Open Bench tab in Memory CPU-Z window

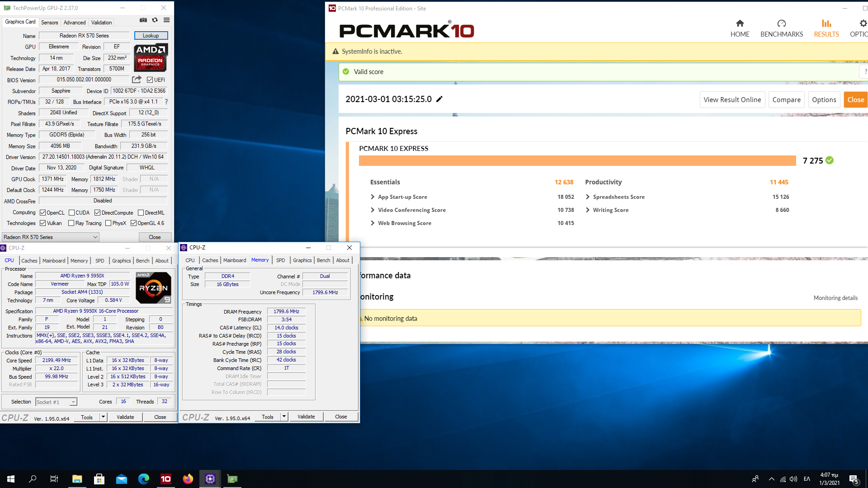[323, 260]
